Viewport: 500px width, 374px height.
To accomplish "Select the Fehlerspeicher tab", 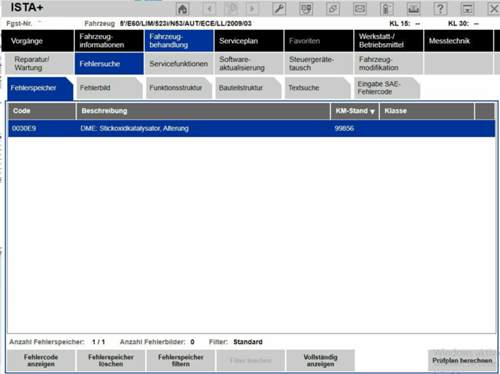I will pyautogui.click(x=40, y=88).
